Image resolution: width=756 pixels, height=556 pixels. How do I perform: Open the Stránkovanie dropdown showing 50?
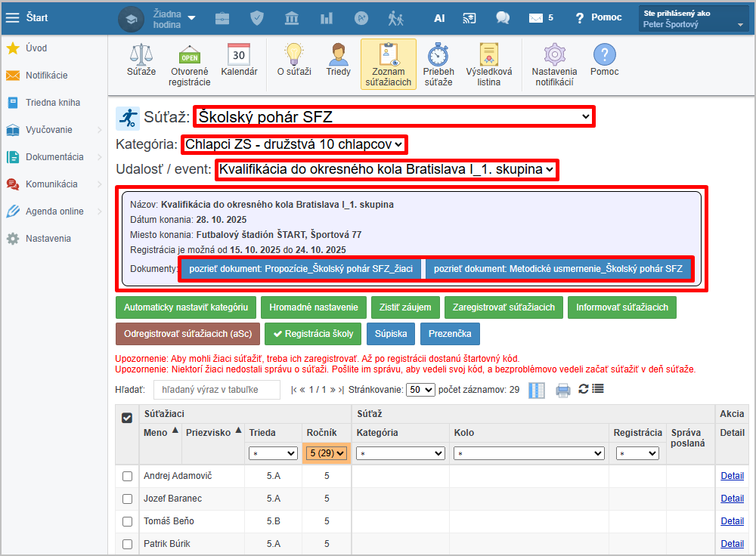420,390
